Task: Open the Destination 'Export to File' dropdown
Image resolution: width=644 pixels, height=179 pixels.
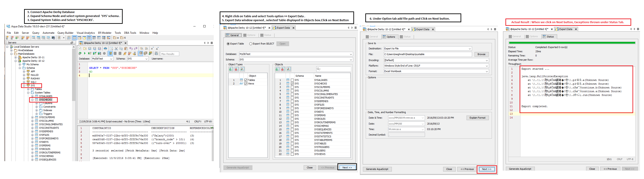Action: (428, 49)
